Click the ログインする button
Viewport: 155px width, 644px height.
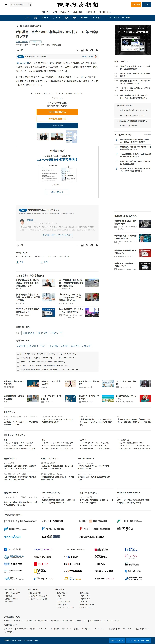57,125
